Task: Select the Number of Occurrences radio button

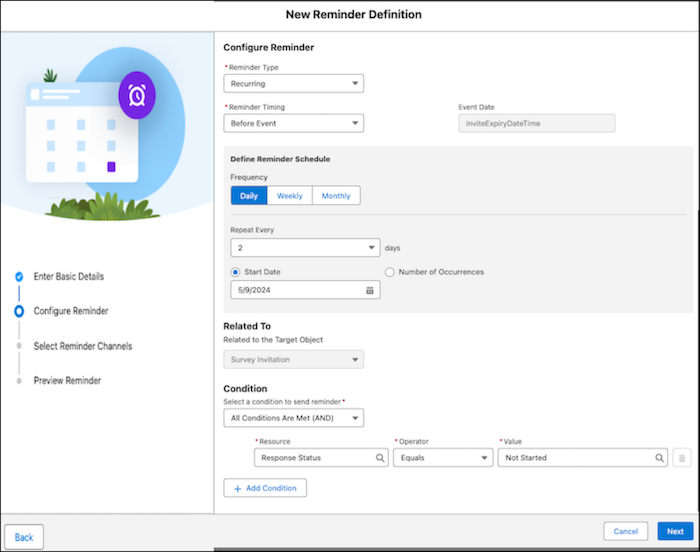Action: pos(390,272)
